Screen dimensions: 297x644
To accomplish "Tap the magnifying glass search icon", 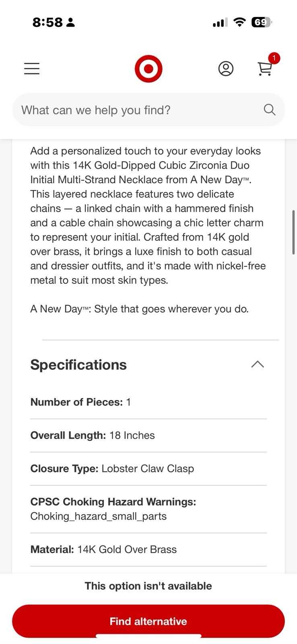I will [x=270, y=109].
